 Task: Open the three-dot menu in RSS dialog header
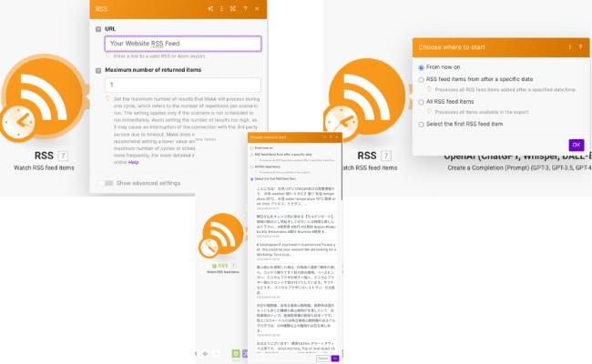coord(221,9)
